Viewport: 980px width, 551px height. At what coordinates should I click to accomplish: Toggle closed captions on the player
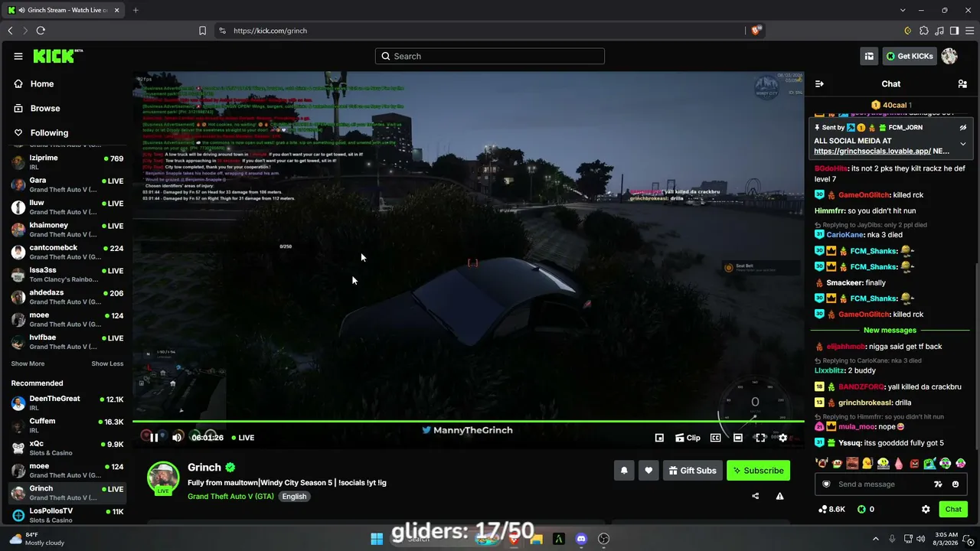715,438
